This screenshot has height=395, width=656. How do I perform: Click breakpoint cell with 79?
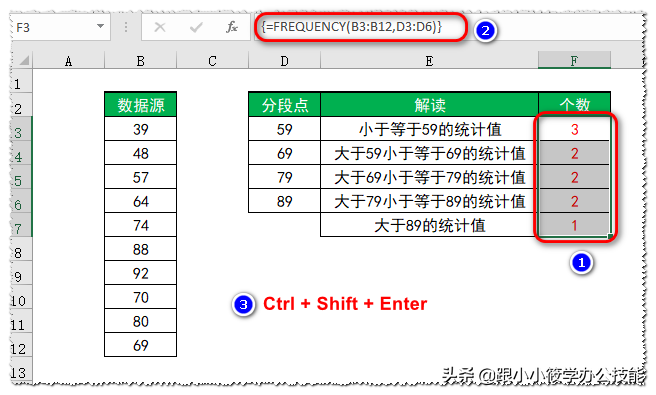tap(284, 177)
